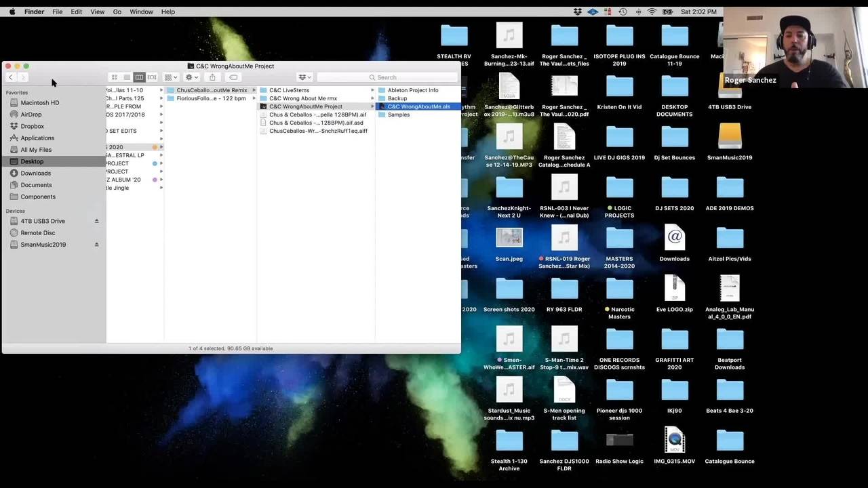Viewport: 868px width, 488px height.
Task: Open Dropbox toolbar dropdown in Finder
Action: (304, 77)
